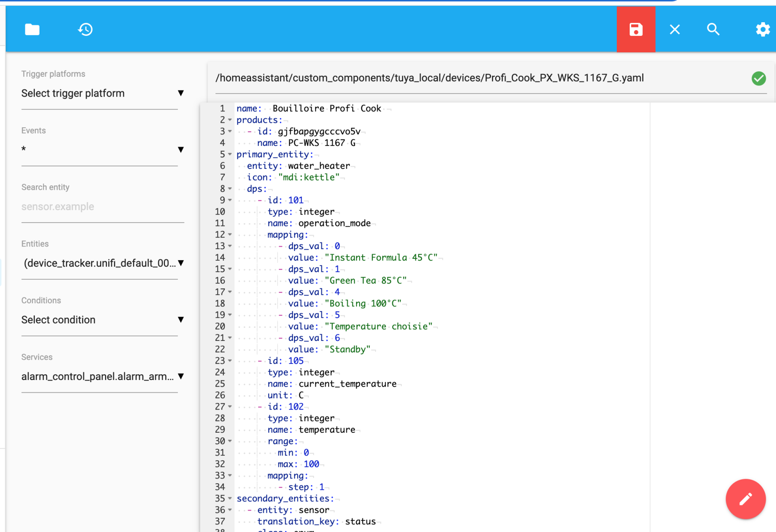
Task: Click product id "gjfbapgygcccvo5v"
Action: 319,132
